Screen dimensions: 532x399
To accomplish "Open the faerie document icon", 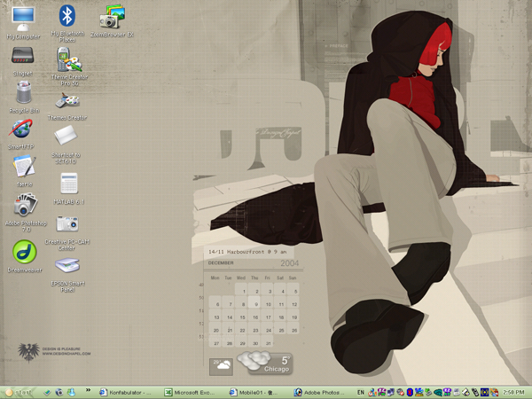I will tap(25, 170).
